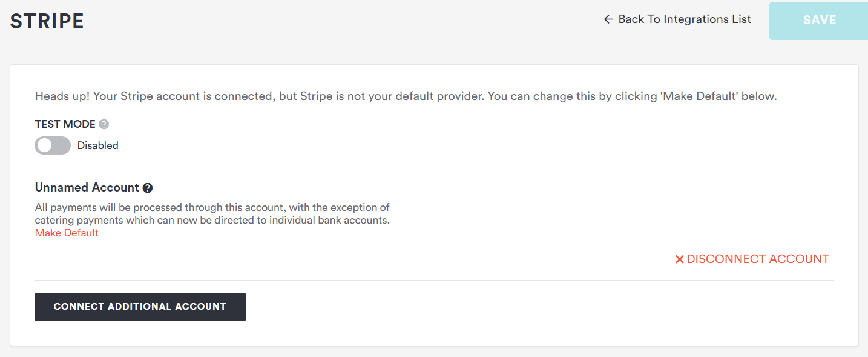Viewport: 868px width, 357px height.
Task: Go back to Integrations List
Action: [677, 19]
